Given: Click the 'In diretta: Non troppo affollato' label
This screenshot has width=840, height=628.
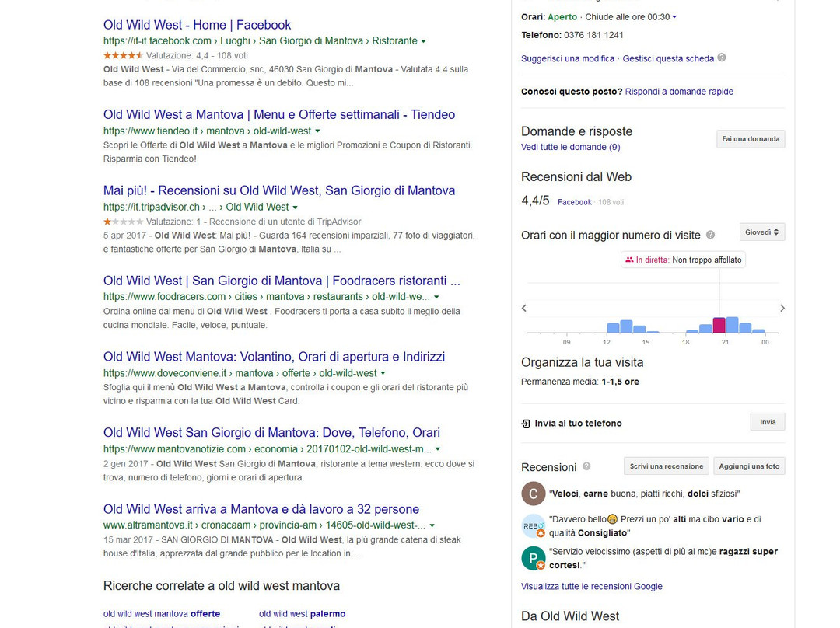Looking at the screenshot, I should pos(683,260).
